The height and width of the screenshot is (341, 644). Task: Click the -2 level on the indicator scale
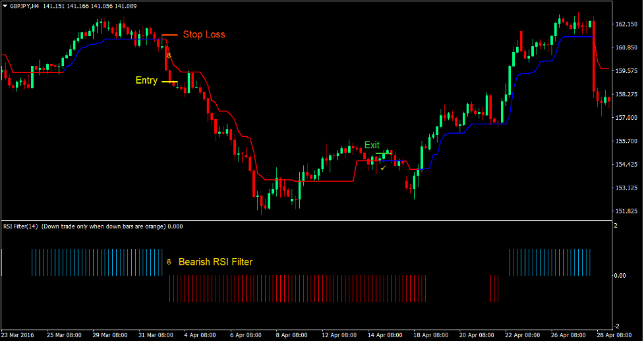[x=616, y=327]
